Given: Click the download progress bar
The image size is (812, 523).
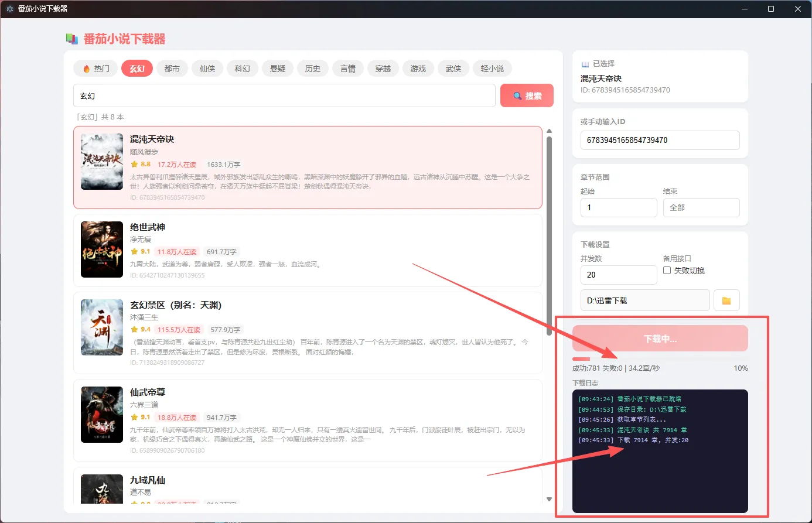Looking at the screenshot, I should (x=660, y=358).
